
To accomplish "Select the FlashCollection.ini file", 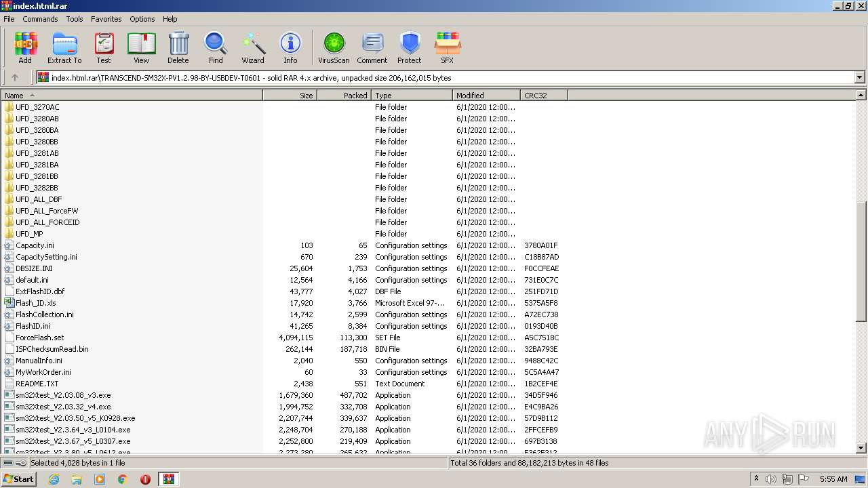I will pyautogui.click(x=45, y=314).
